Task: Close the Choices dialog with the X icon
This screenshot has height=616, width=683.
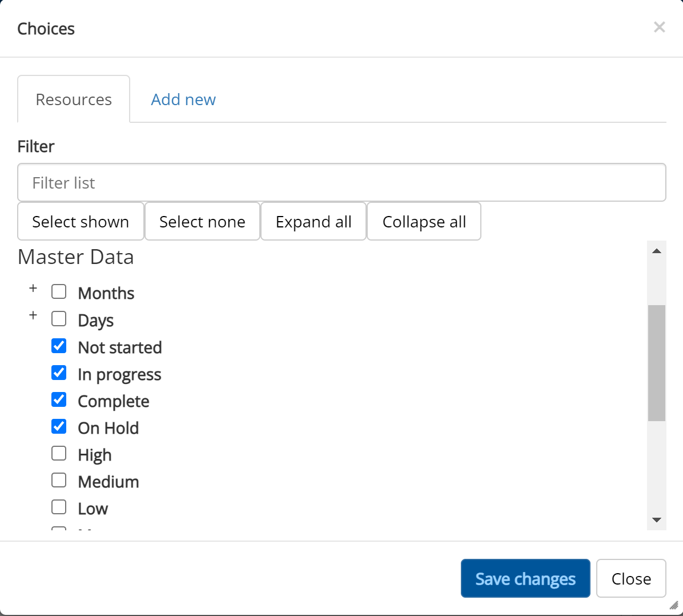Action: pyautogui.click(x=659, y=27)
